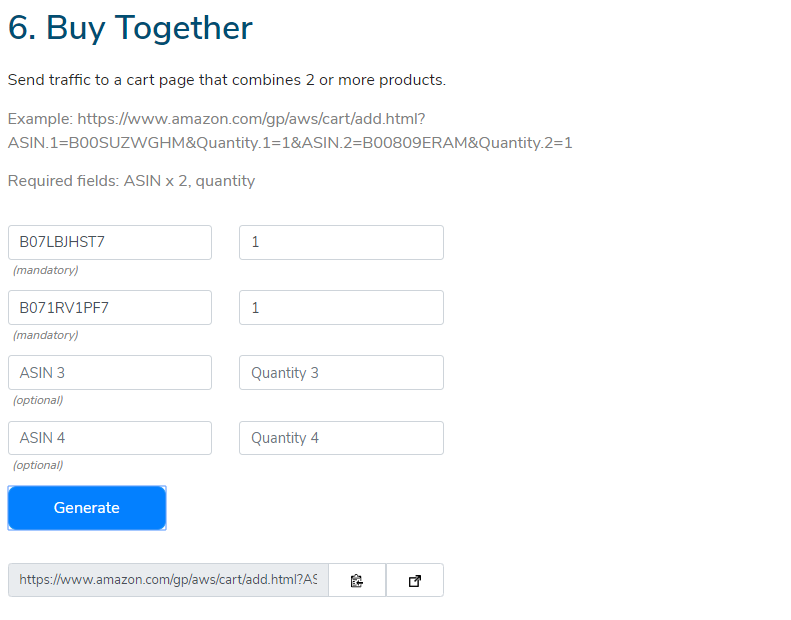This screenshot has height=620, width=791.
Task: Click the 'Send traffic to a cart page' description
Action: tap(227, 80)
